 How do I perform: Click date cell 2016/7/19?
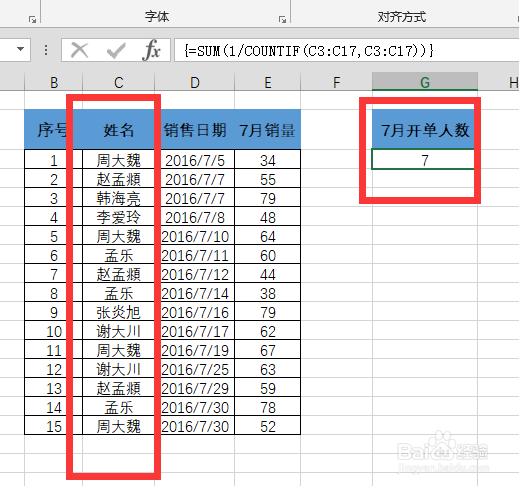[195, 350]
